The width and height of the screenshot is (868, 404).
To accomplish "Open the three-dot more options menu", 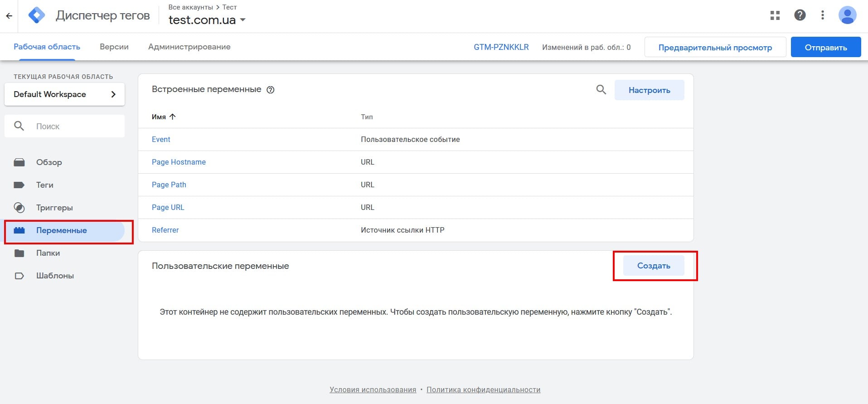I will [823, 15].
